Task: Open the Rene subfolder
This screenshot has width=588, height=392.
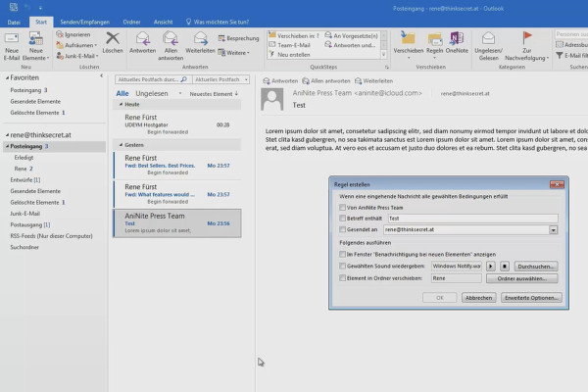Action: pos(24,169)
